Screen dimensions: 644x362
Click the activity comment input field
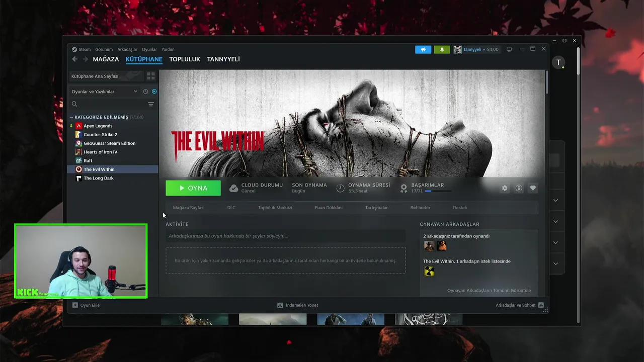(285, 236)
